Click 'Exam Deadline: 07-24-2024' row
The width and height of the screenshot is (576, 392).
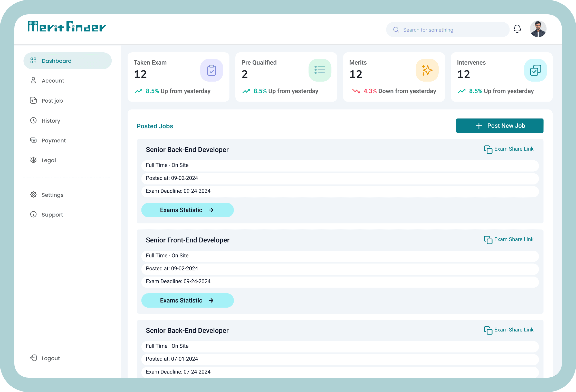(x=340, y=372)
